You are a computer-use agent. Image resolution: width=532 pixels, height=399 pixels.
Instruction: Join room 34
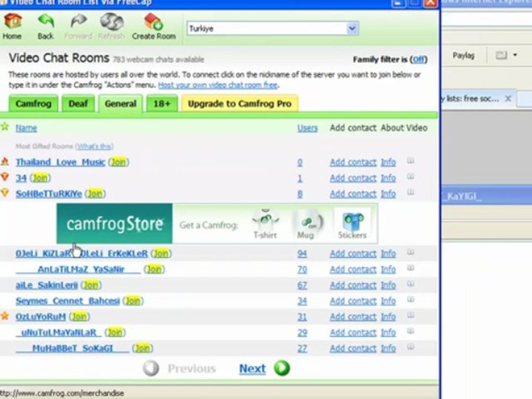coord(40,178)
